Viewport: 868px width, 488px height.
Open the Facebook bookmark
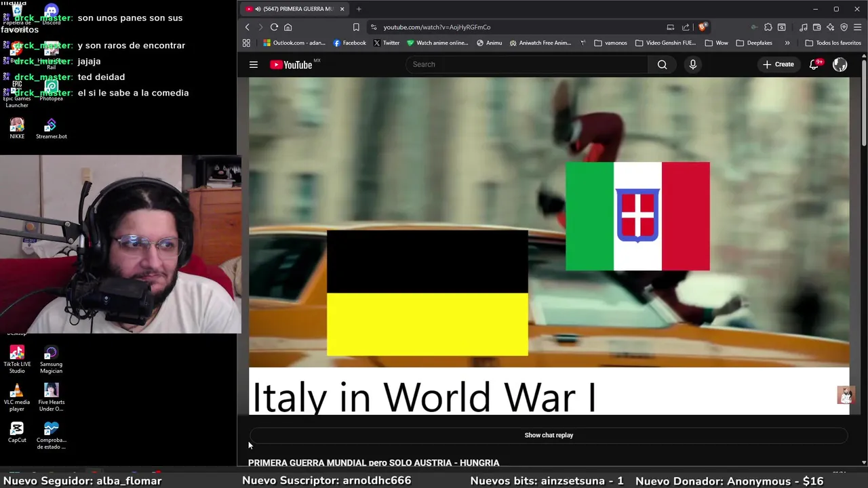coord(349,43)
